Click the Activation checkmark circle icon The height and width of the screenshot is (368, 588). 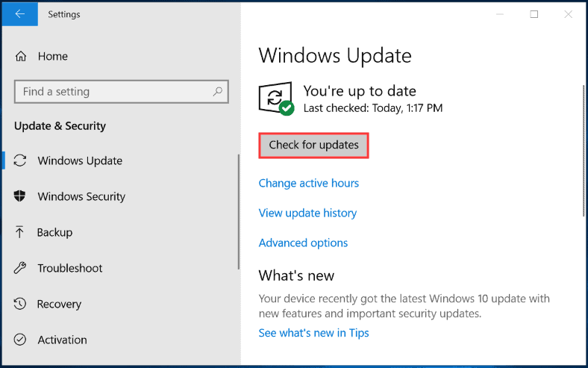click(x=20, y=340)
